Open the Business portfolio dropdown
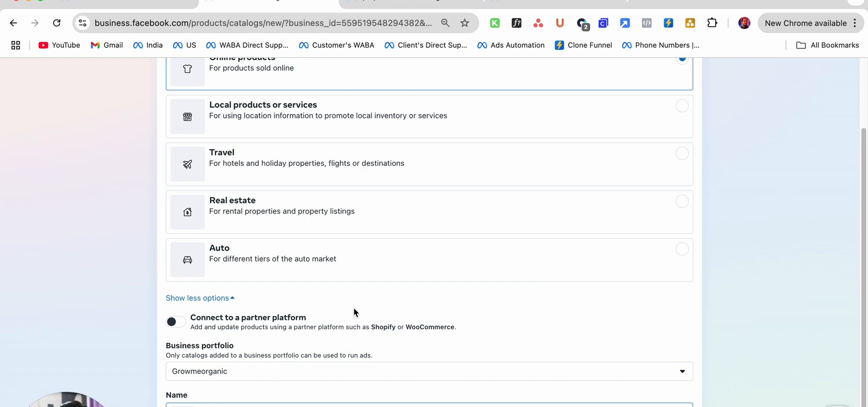Viewport: 868px width, 407px height. [x=429, y=371]
